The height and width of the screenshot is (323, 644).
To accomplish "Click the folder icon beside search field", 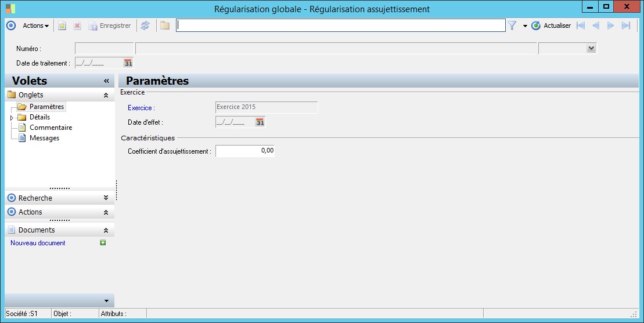I will (x=165, y=26).
